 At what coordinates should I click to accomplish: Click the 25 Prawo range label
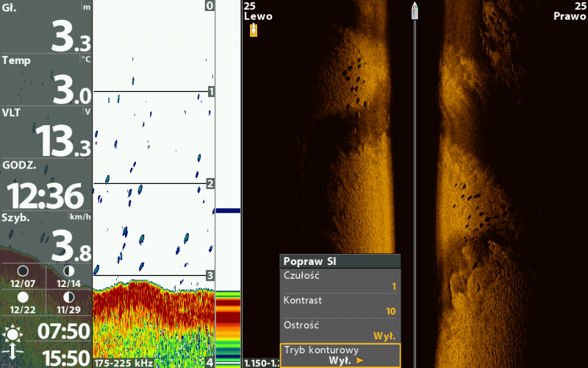click(570, 11)
